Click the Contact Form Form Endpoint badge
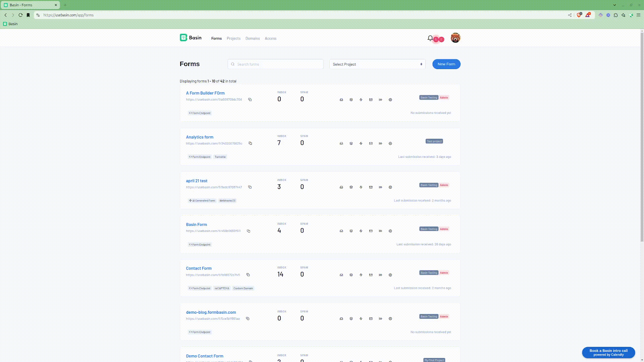This screenshot has height=362, width=644. click(x=200, y=288)
